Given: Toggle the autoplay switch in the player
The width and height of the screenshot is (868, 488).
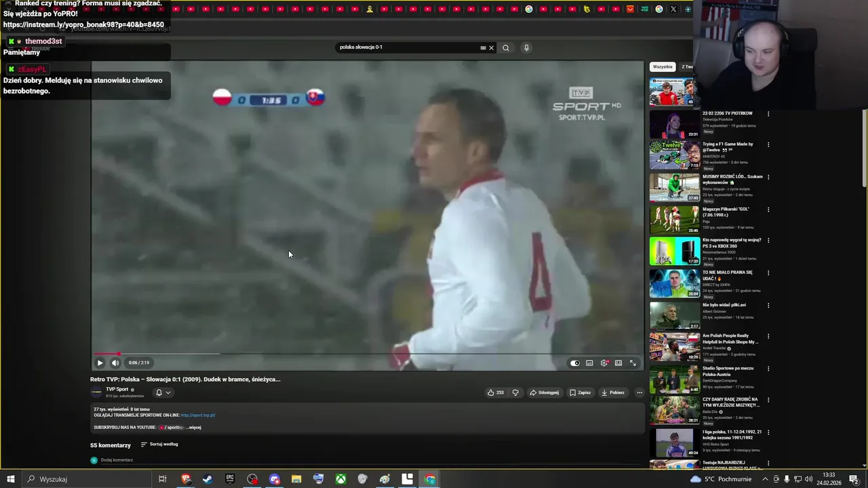Looking at the screenshot, I should click(x=575, y=363).
